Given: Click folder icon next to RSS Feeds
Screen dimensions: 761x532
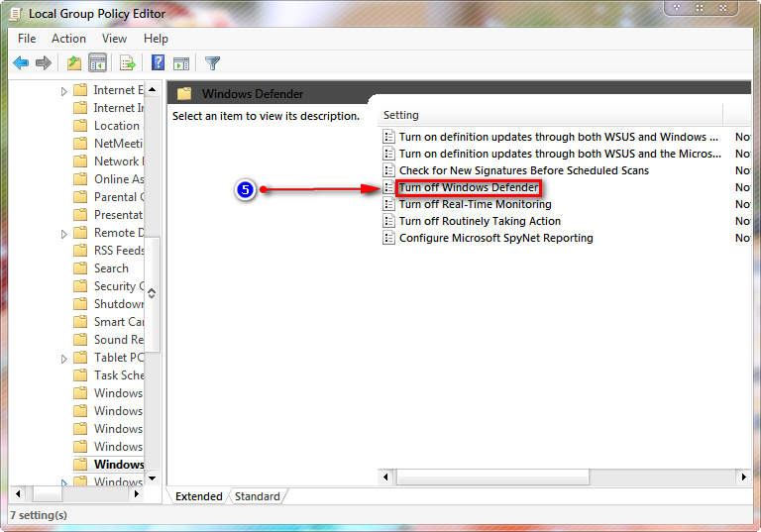Looking at the screenshot, I should (80, 251).
